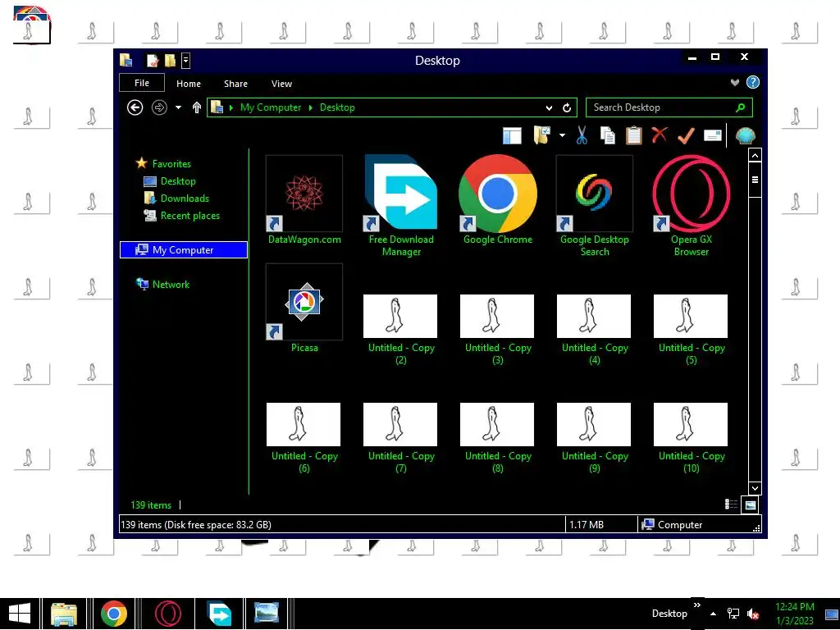Expand the arrow after My Computer breadcrumb

point(311,107)
